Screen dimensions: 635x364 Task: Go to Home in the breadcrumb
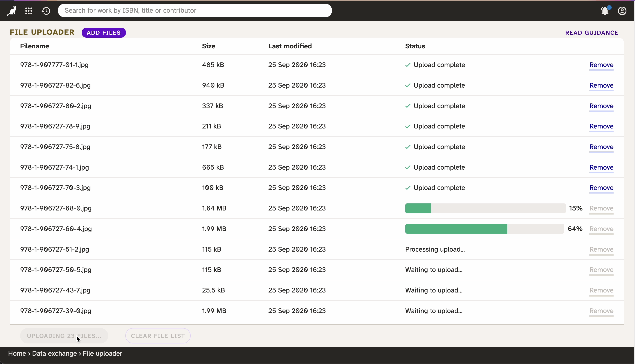(17, 354)
